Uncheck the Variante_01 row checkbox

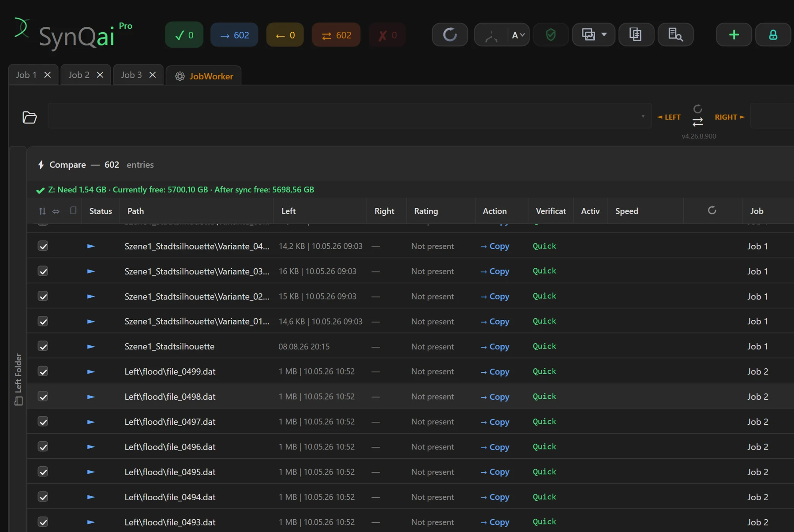click(43, 321)
